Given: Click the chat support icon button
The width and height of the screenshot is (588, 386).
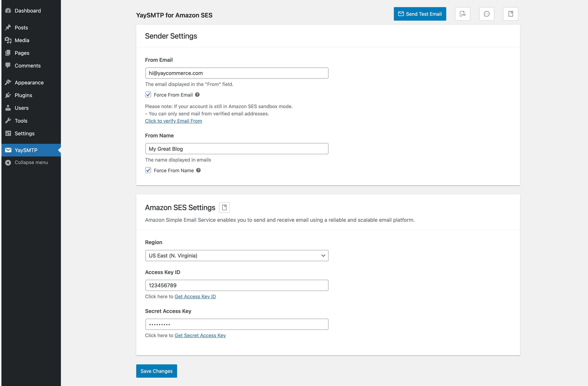Looking at the screenshot, I should click(x=487, y=14).
